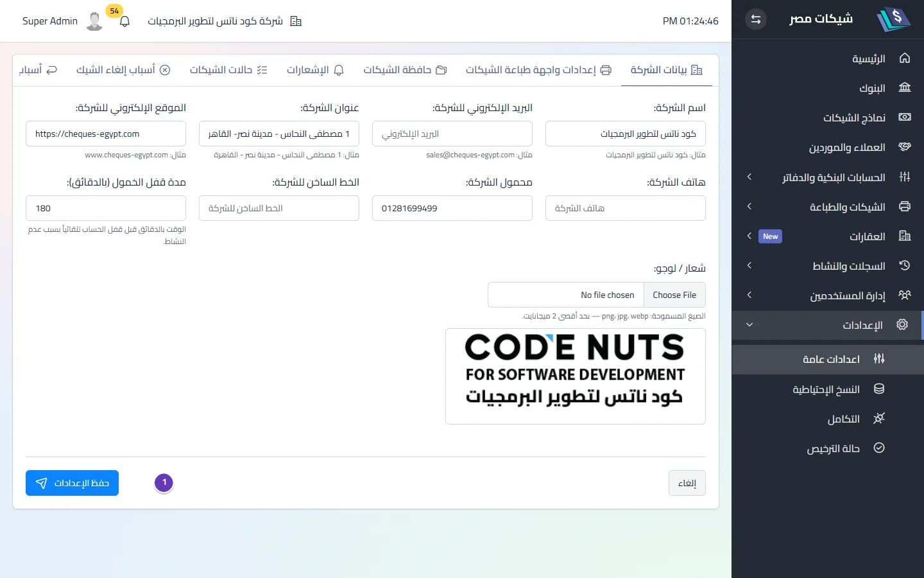Click the Super Admin avatar picture

[95, 21]
